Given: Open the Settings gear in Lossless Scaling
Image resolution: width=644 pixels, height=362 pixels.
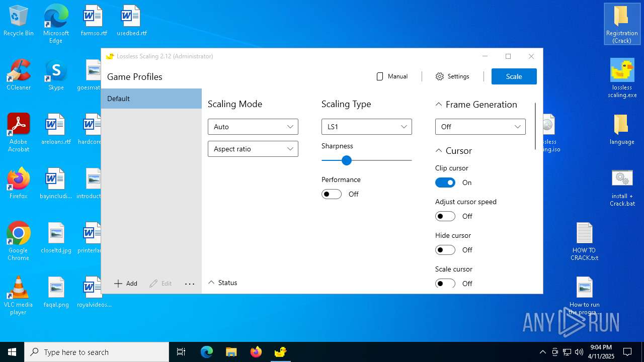Looking at the screenshot, I should 452,76.
